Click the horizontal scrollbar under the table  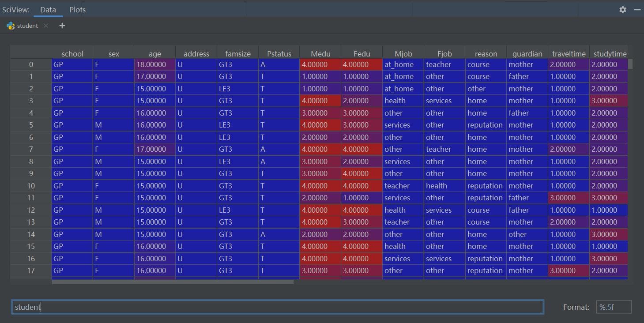tap(173, 282)
